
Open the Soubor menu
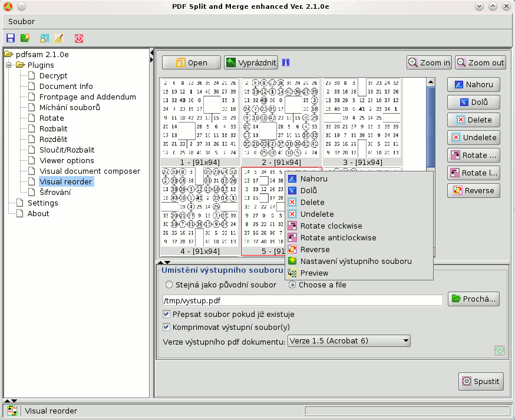click(21, 22)
